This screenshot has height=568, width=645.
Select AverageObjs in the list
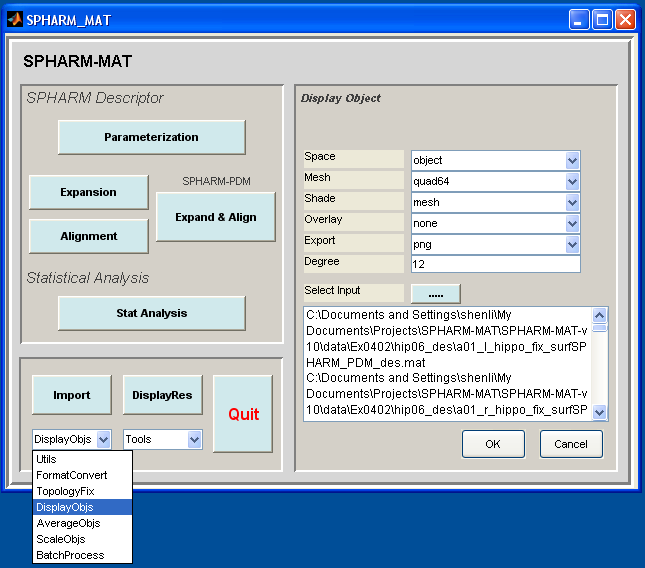[82, 523]
